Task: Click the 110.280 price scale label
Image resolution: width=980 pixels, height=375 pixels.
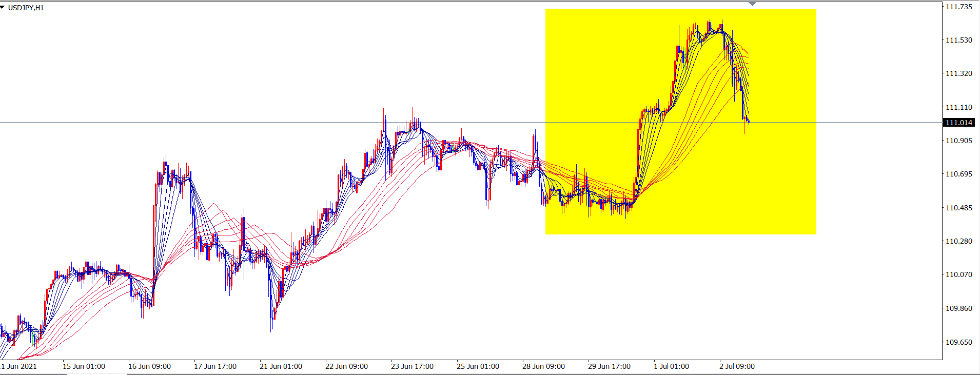Action: [958, 241]
